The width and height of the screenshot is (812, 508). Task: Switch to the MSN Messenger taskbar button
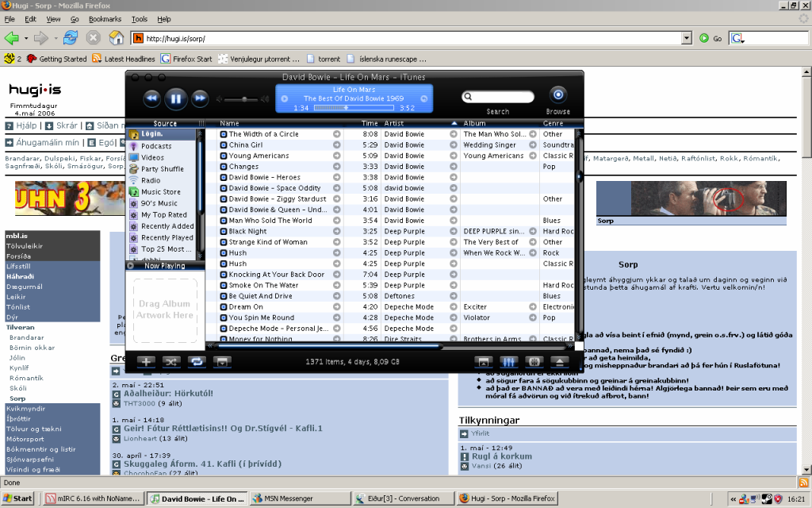301,498
